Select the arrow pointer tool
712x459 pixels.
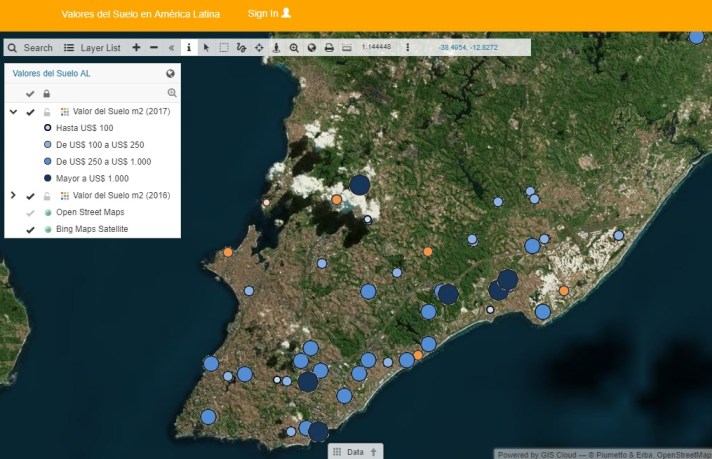click(206, 47)
